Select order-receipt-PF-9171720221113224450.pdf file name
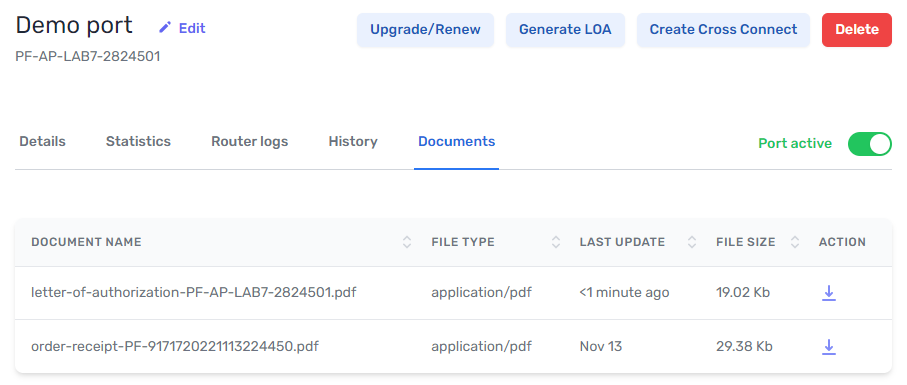The image size is (907, 385). [x=175, y=346]
